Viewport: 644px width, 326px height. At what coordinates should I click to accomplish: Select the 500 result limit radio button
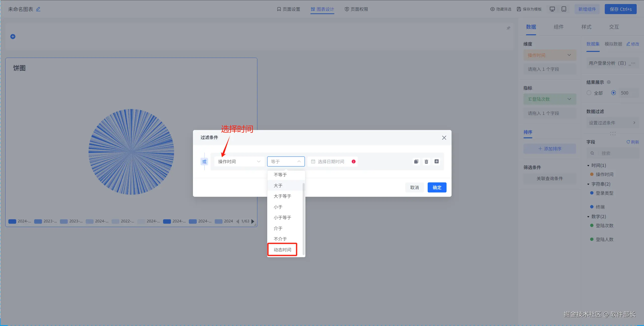[x=614, y=93]
